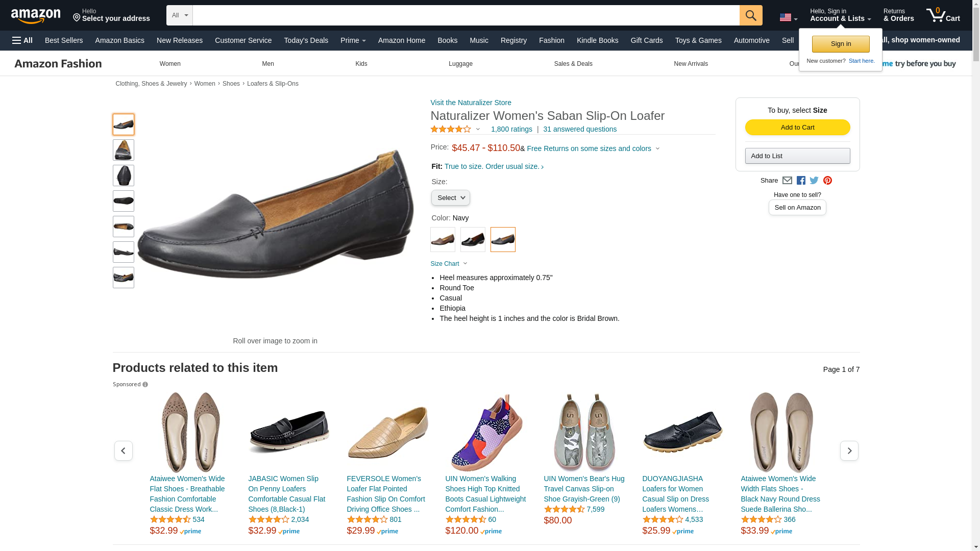Open the country flag language selector

788,18
